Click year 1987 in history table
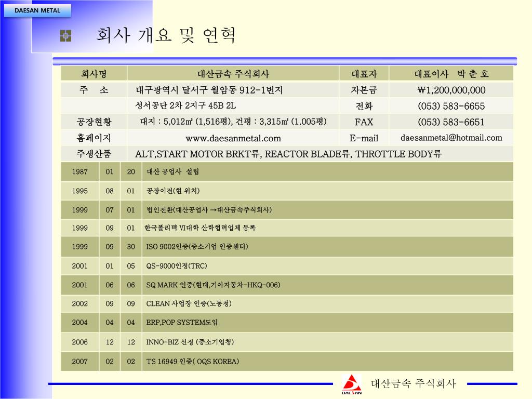532x399 pixels. [79, 171]
